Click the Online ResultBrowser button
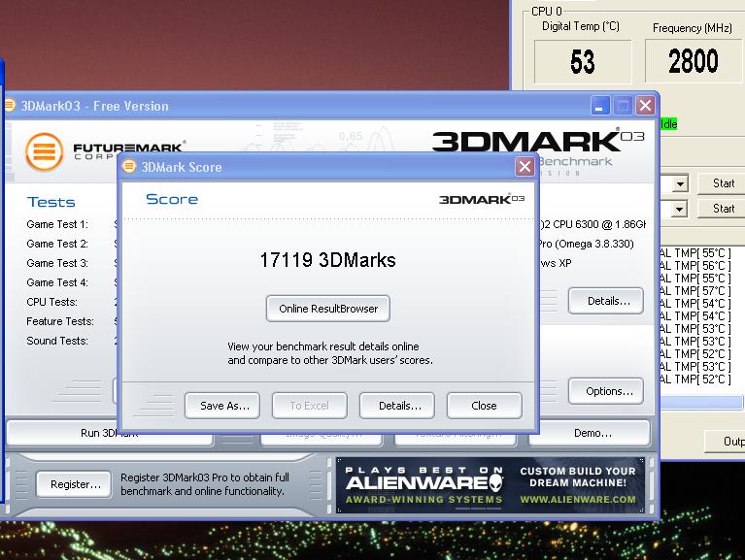This screenshot has width=745, height=560. [x=328, y=309]
